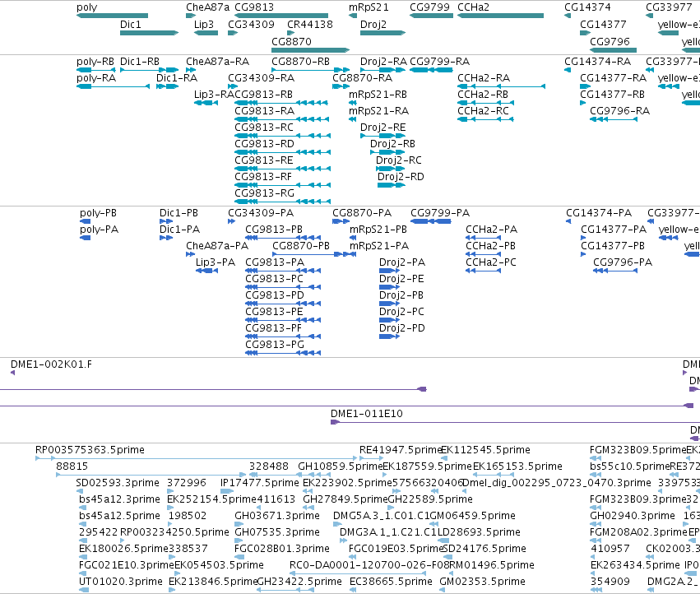Click the FGM323B09.5prime EST
The image size is (700, 594).
pos(596,457)
